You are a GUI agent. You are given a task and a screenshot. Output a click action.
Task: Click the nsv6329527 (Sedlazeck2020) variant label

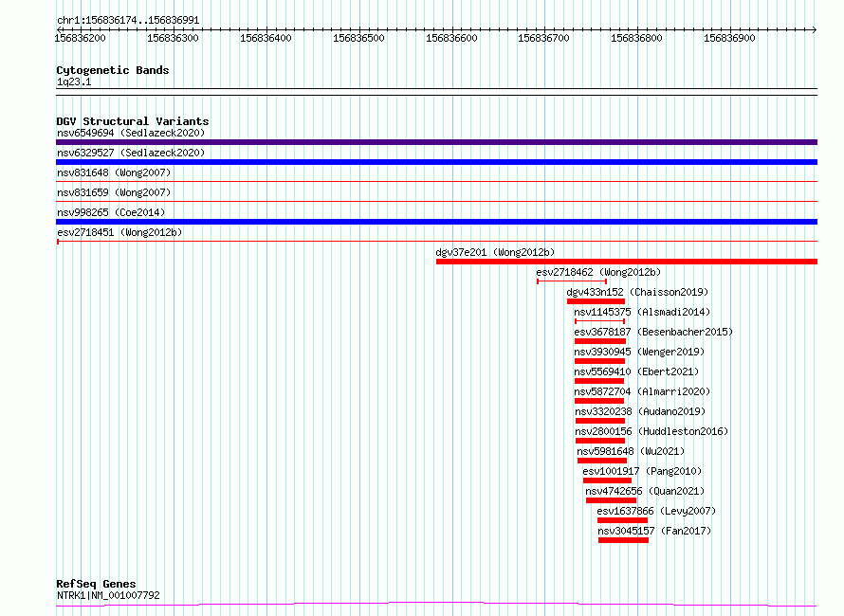[x=131, y=153]
